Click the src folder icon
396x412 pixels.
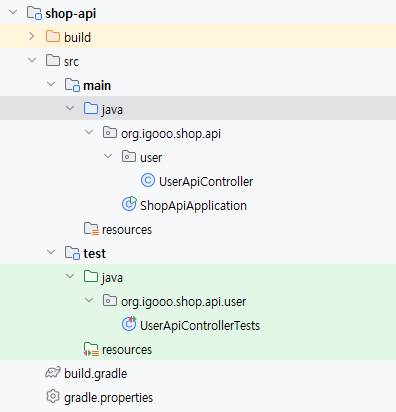[x=53, y=60]
